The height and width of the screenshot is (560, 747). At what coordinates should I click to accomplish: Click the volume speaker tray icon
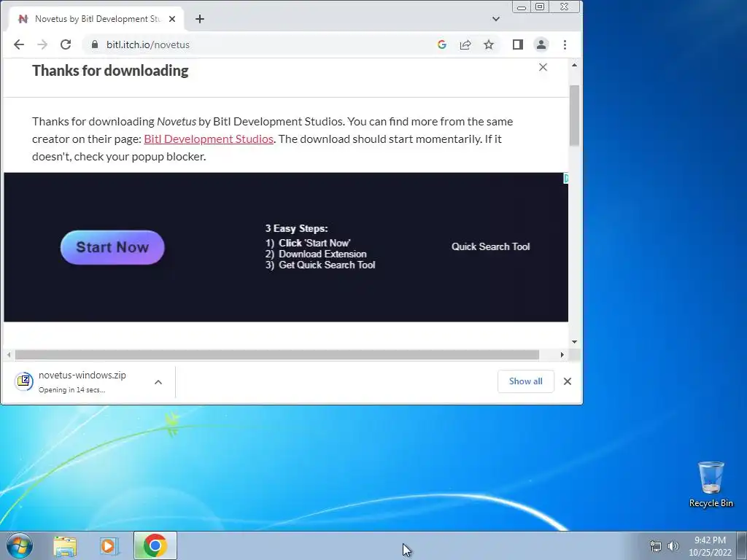pos(673,546)
